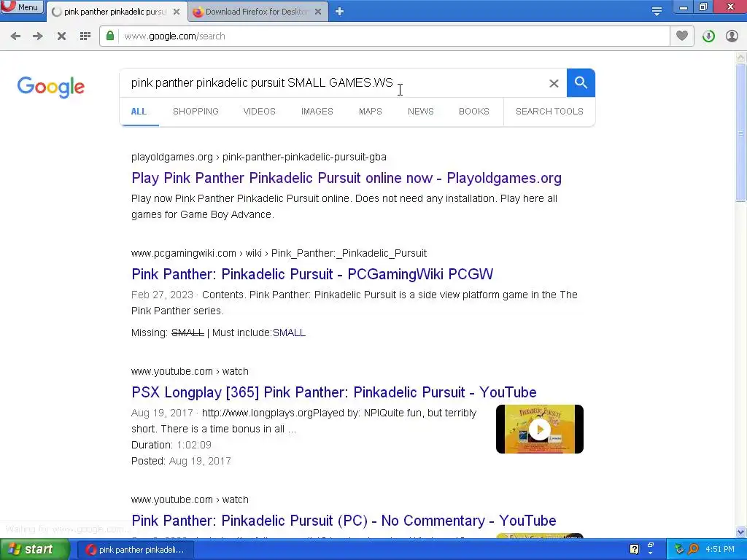Image resolution: width=747 pixels, height=560 pixels.
Task: Click the green shield tray icon
Action: (679, 549)
